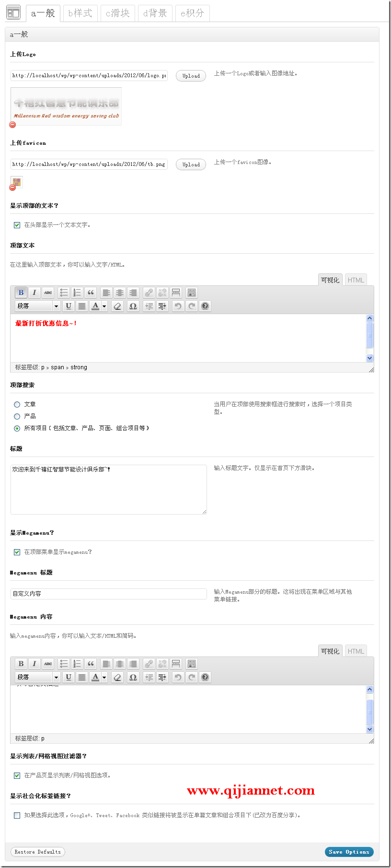Insert special character (Omega) in 顶部文本 editor

tap(133, 306)
